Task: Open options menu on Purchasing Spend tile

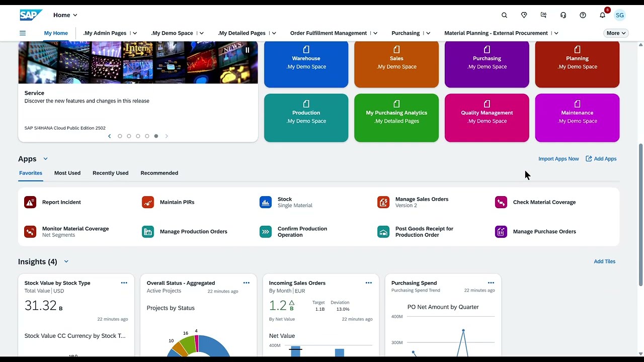Action: [491, 283]
